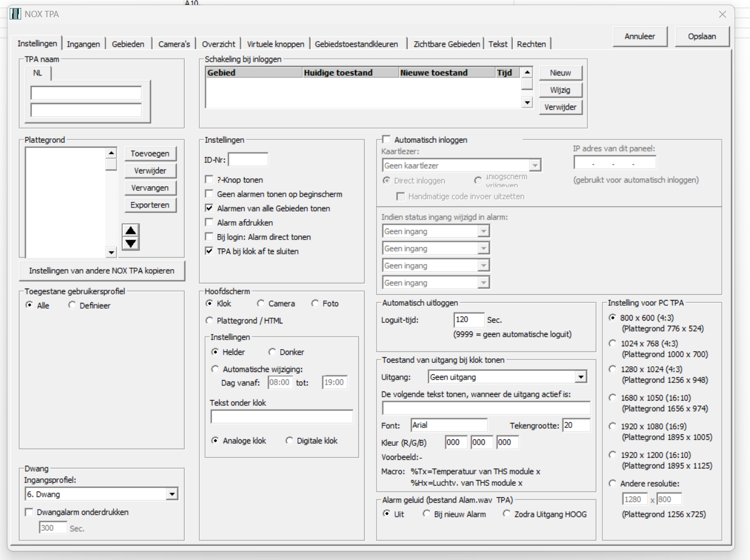Move the selected Plattegrond item up

[131, 230]
